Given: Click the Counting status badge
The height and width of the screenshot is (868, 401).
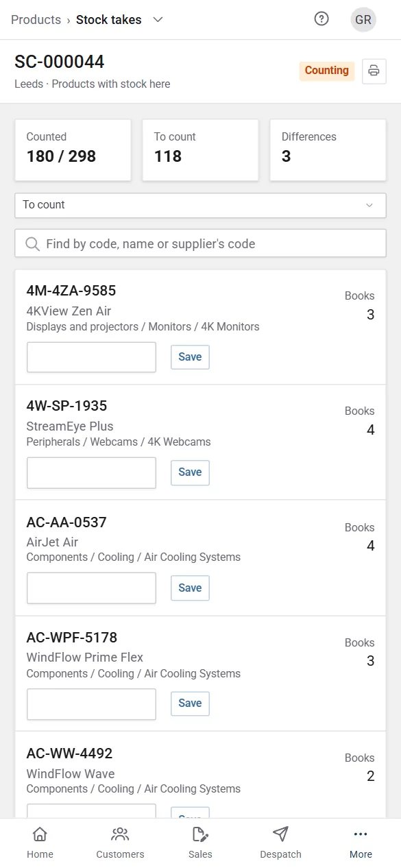Looking at the screenshot, I should 327,71.
